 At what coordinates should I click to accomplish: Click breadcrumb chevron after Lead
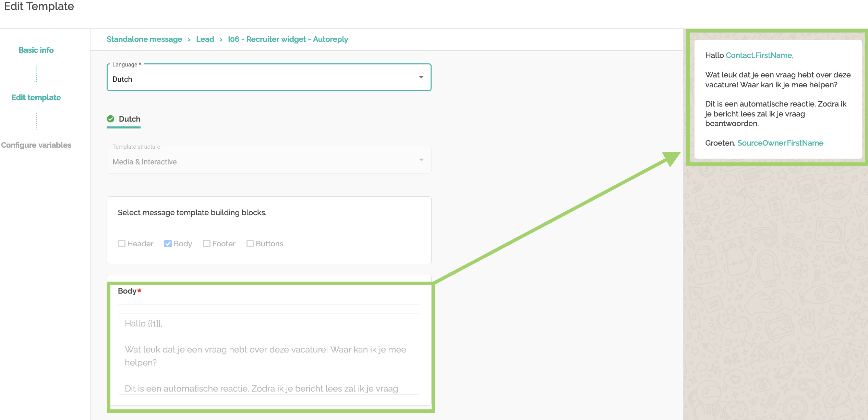[x=221, y=40]
